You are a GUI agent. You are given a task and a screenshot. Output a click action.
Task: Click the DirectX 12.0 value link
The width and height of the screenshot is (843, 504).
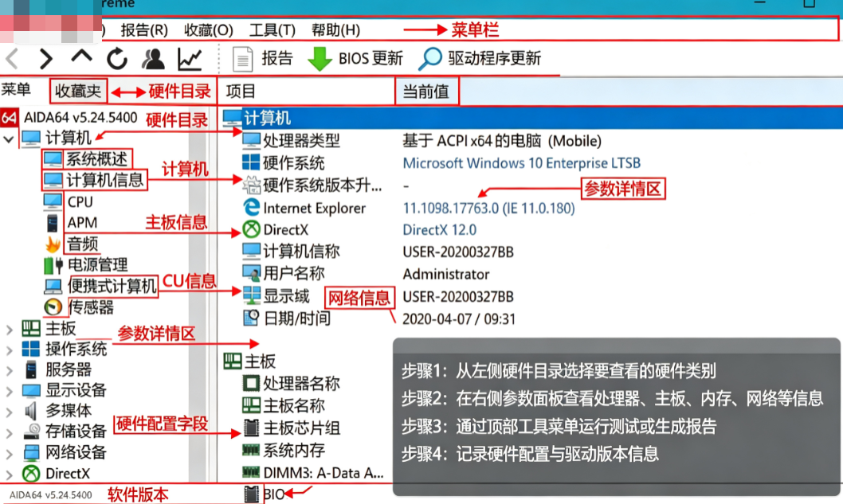click(439, 230)
